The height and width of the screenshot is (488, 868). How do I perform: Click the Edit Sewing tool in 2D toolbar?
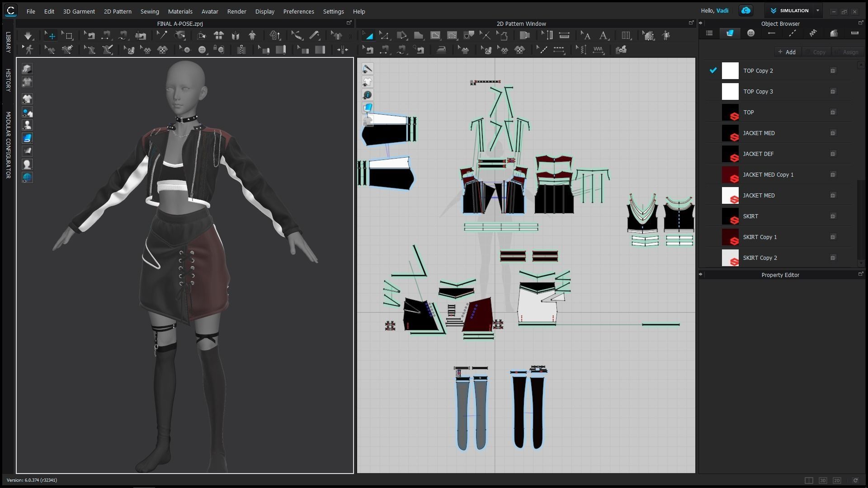point(368,50)
